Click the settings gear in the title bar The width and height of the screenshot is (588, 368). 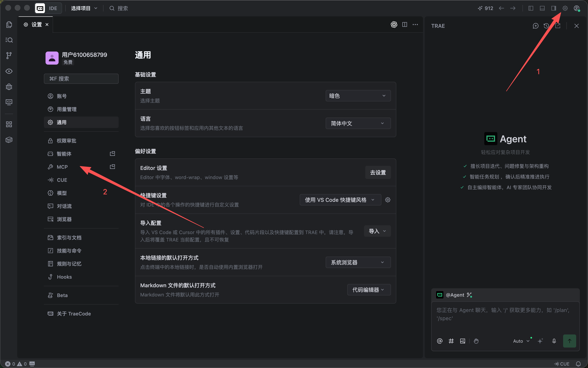click(565, 8)
